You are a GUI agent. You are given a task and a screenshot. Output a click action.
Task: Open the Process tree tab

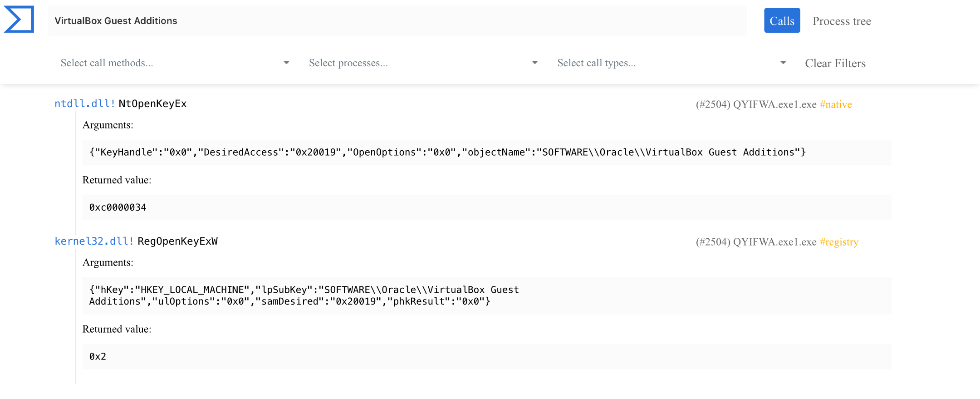coord(841,21)
